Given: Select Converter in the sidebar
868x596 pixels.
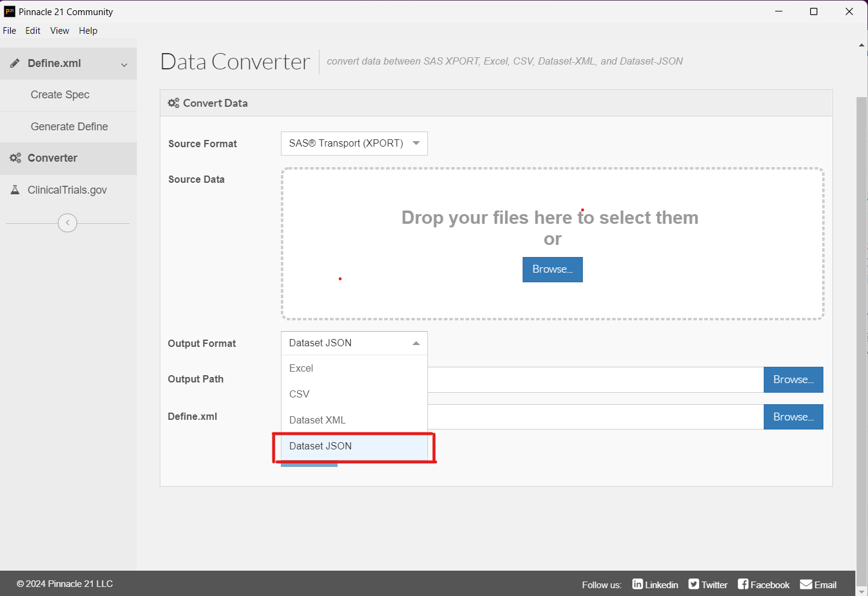Looking at the screenshot, I should (x=69, y=158).
